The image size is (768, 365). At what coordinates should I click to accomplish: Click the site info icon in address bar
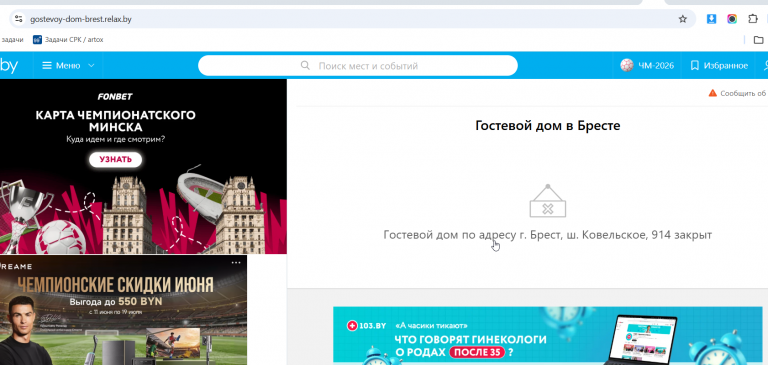(18, 19)
